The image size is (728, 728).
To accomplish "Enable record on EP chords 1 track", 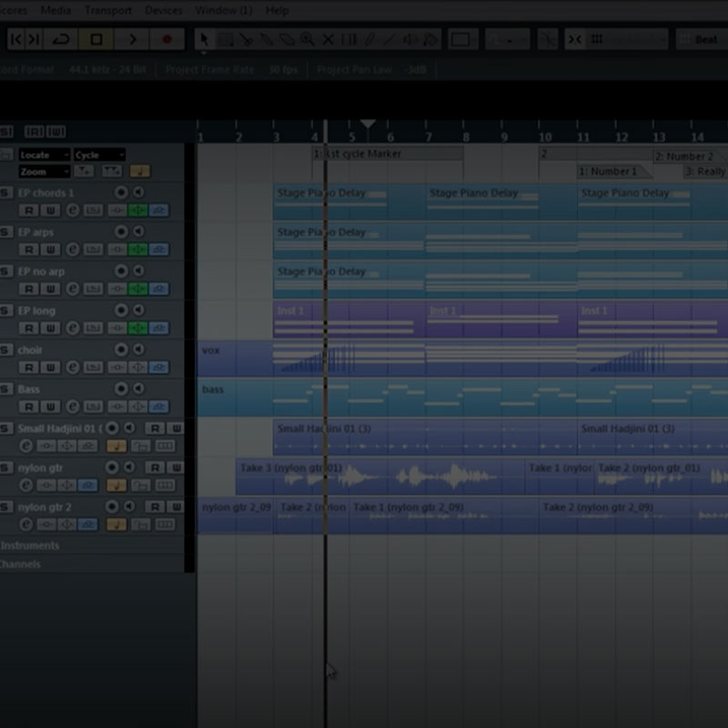I will 121,192.
